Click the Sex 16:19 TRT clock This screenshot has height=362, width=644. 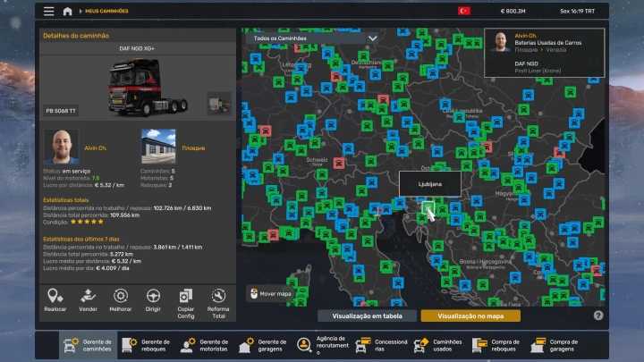tap(577, 11)
